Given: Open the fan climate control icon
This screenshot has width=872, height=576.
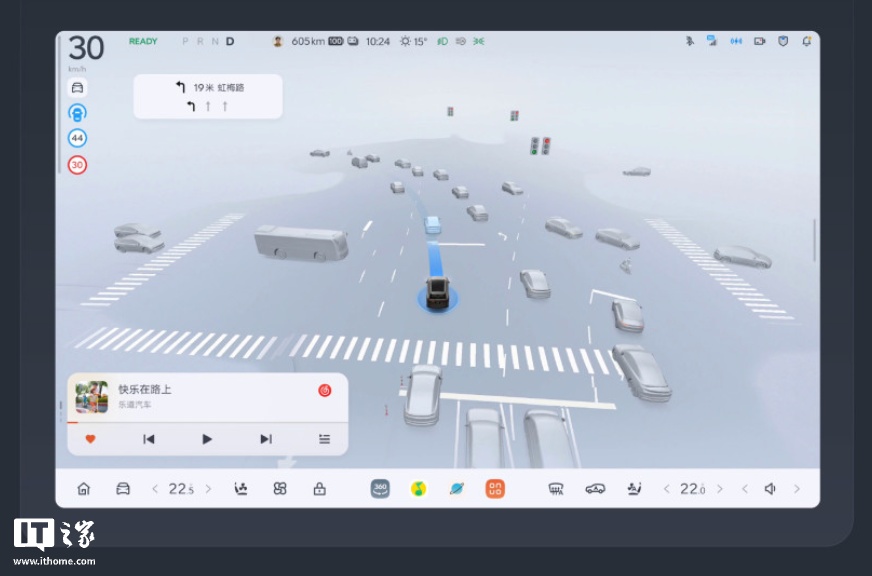Looking at the screenshot, I should point(280,489).
